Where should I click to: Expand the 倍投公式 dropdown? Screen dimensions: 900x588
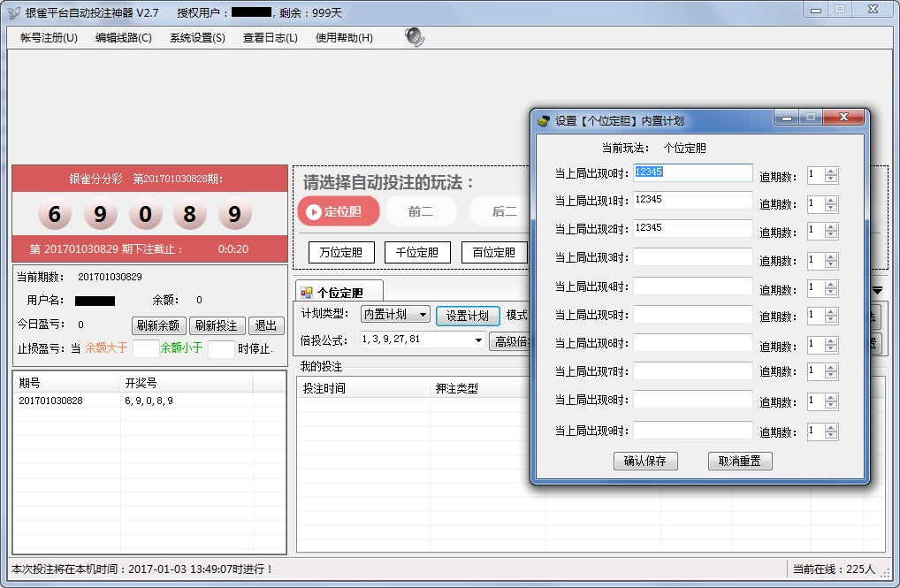(479, 340)
